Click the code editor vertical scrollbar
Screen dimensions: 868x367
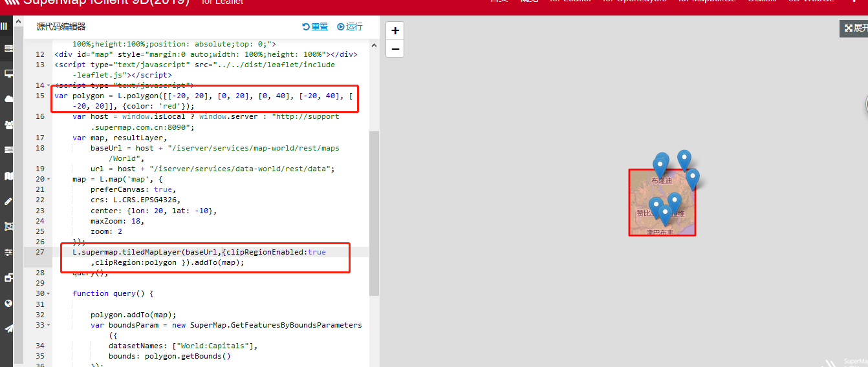point(374,213)
